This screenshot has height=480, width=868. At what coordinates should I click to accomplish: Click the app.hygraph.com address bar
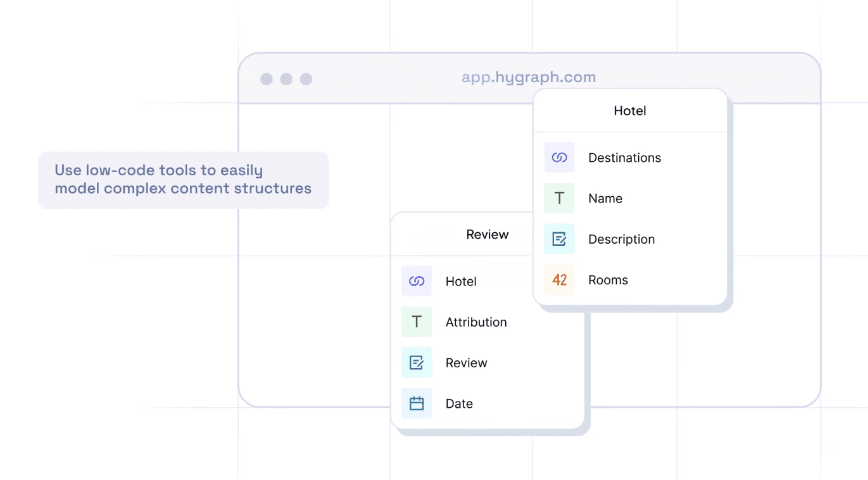coord(528,78)
